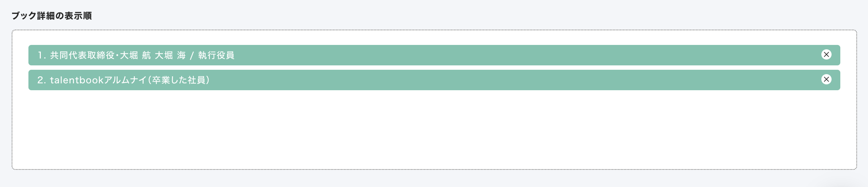This screenshot has height=187, width=868.
Task: Click the number "2." on the second item
Action: tap(42, 80)
